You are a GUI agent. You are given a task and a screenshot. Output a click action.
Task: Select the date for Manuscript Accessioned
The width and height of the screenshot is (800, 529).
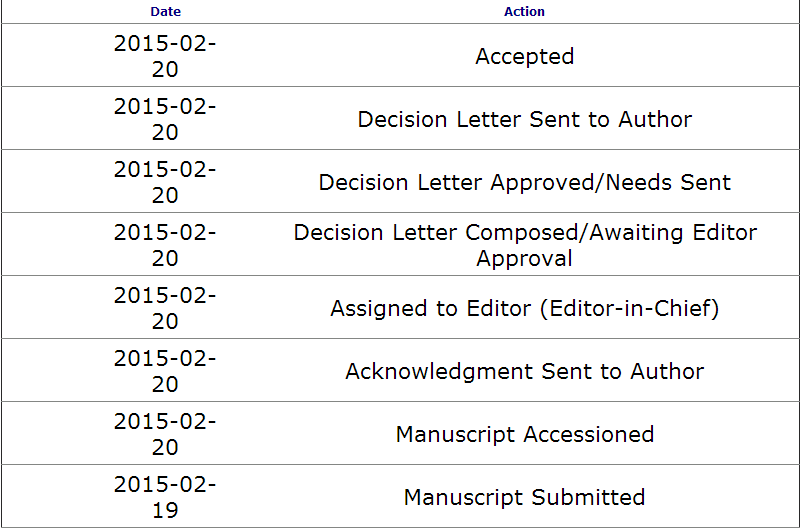(x=165, y=434)
